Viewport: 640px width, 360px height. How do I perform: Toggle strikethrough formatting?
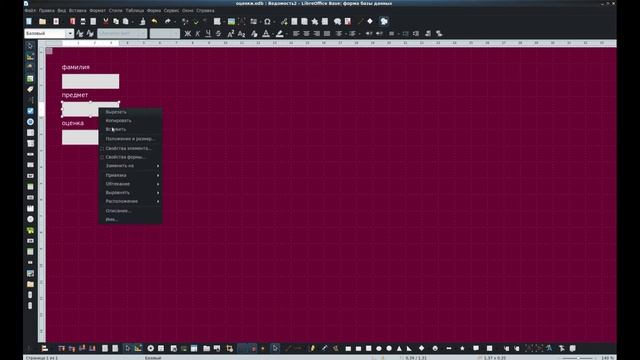218,33
